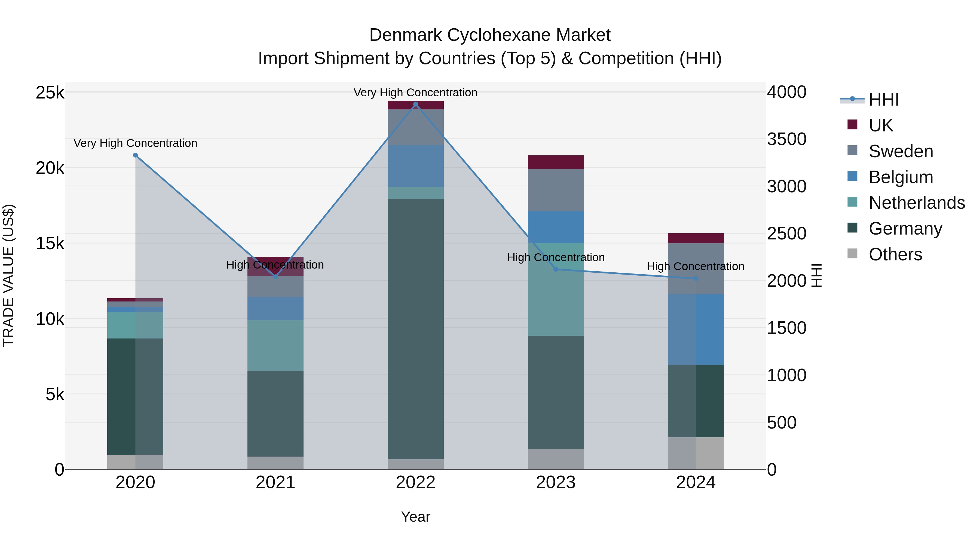
Task: Select the 2020 HHI data point
Action: tap(136, 155)
